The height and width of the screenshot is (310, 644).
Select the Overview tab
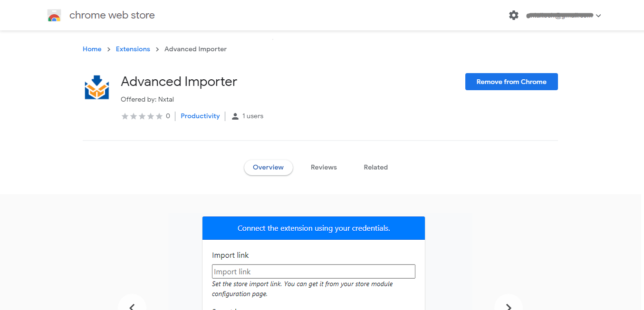tap(268, 167)
